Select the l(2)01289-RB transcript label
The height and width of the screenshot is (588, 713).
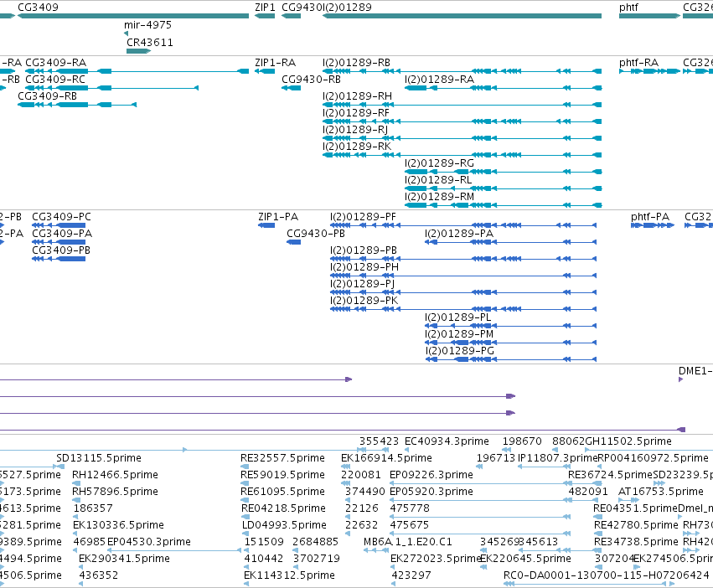tap(356, 62)
